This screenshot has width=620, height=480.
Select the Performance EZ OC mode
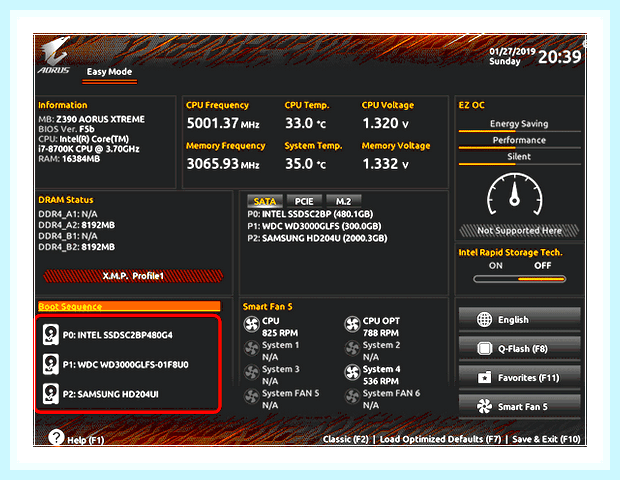click(519, 140)
